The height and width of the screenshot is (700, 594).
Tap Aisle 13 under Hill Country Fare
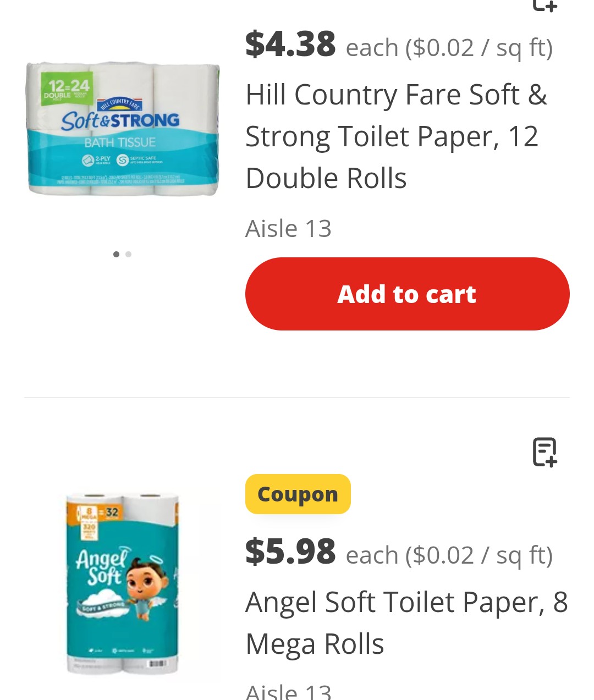pos(288,228)
